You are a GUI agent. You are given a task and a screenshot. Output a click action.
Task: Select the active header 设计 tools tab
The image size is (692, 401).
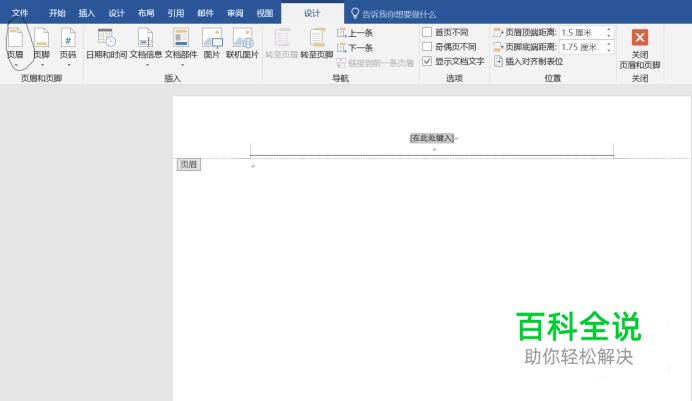[x=312, y=13]
